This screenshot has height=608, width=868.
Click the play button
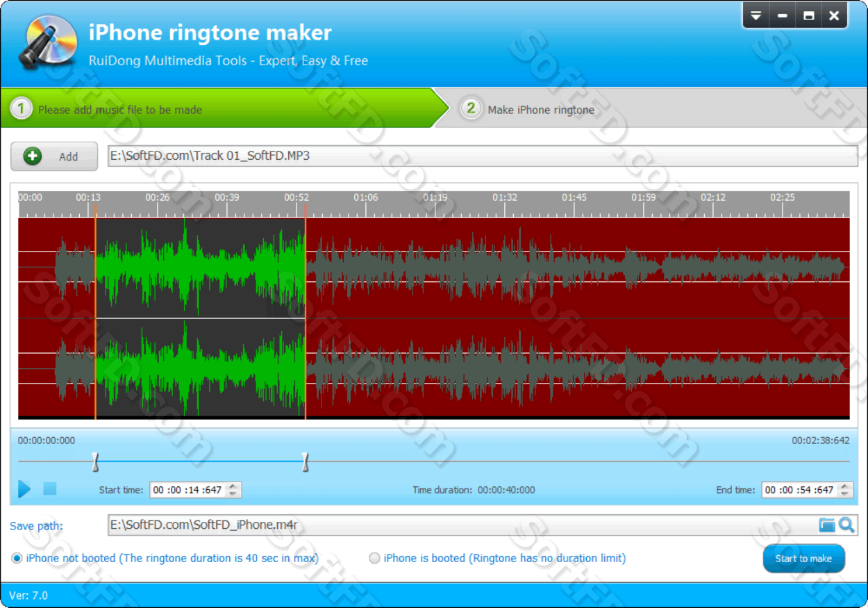click(x=24, y=489)
